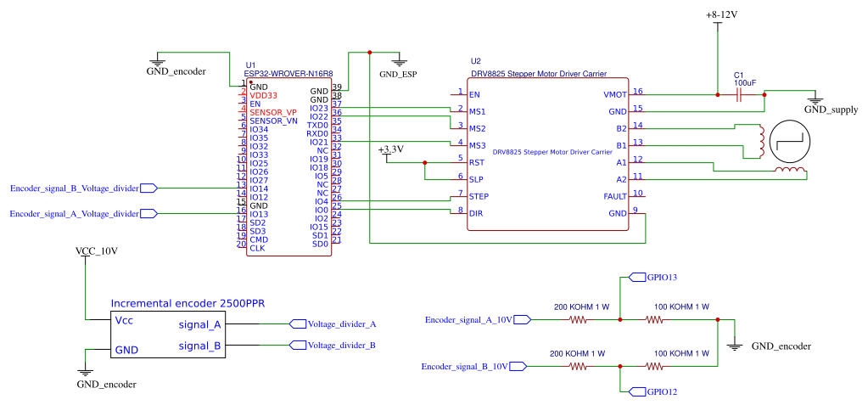Click DRV8825 title above the U2 box

pos(539,74)
